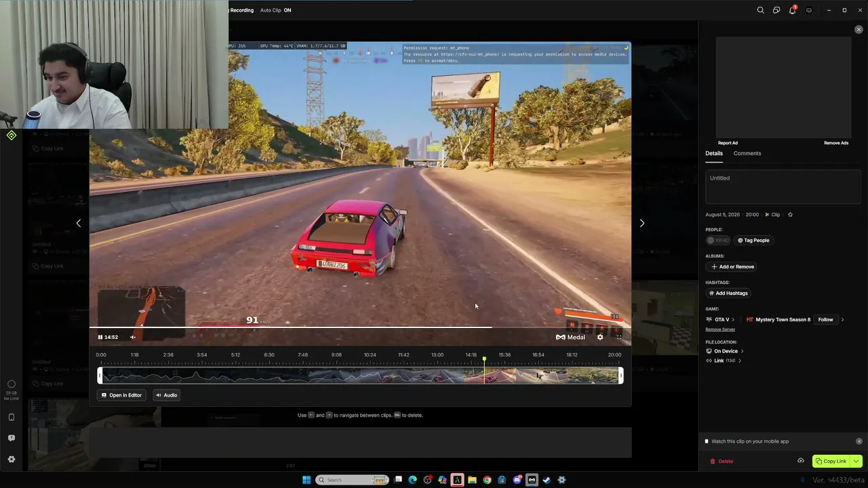Favorite the clip with the star
The height and width of the screenshot is (488, 868).
(x=790, y=215)
